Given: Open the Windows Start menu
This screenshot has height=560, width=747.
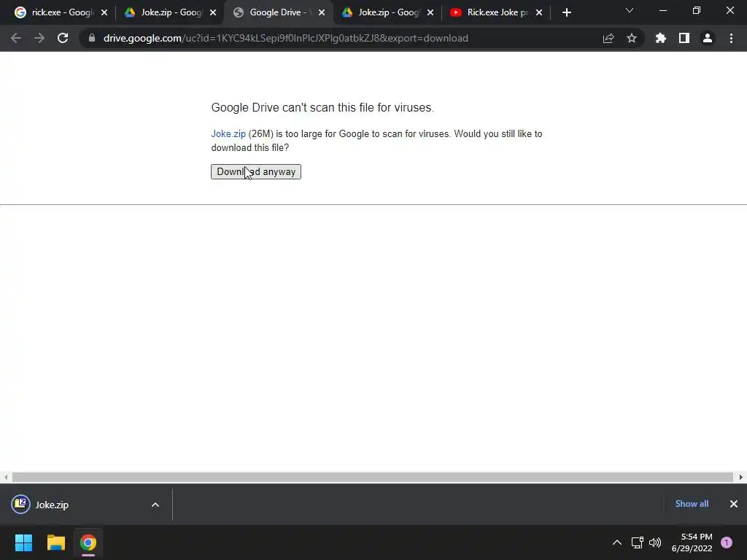Looking at the screenshot, I should pyautogui.click(x=23, y=542).
